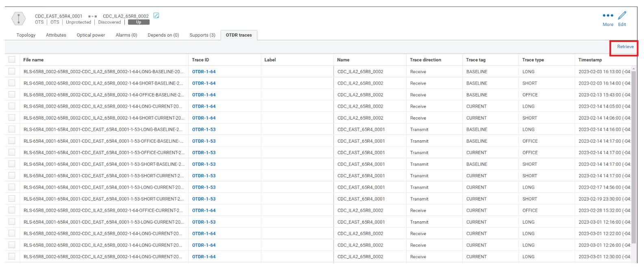Check the row timestamped 2023-02-03 16:13:00

click(12, 72)
